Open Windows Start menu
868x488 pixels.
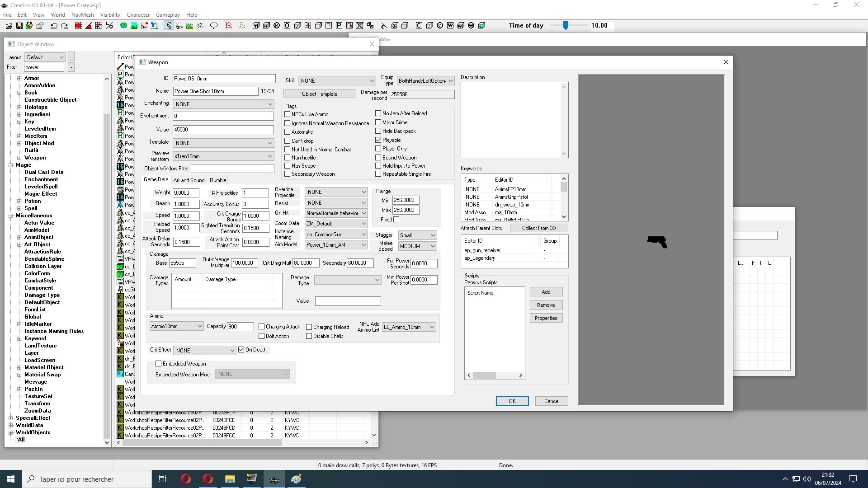11,479
